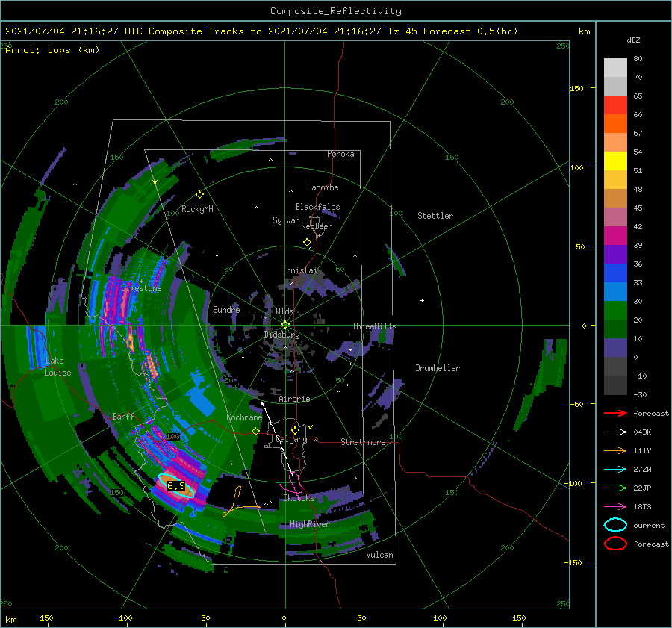672x628 pixels.
Task: Select the cyan storm cell ellipse labeled 6.9
Action: click(x=176, y=485)
